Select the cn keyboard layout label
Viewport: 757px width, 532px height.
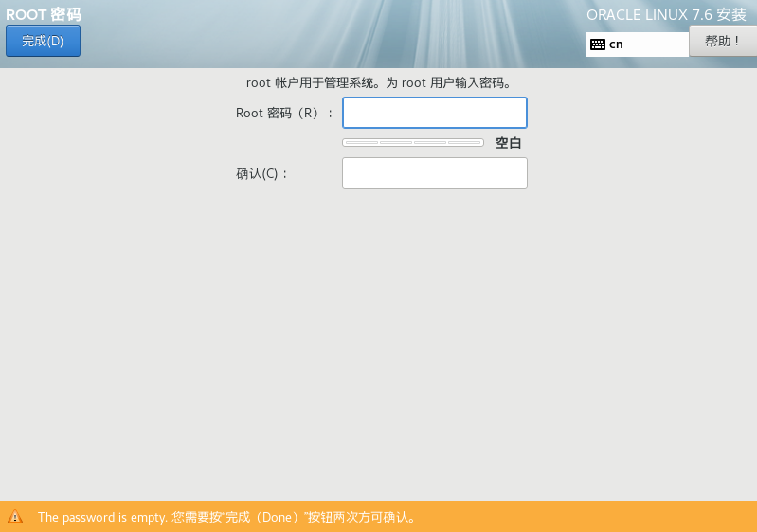(x=616, y=44)
